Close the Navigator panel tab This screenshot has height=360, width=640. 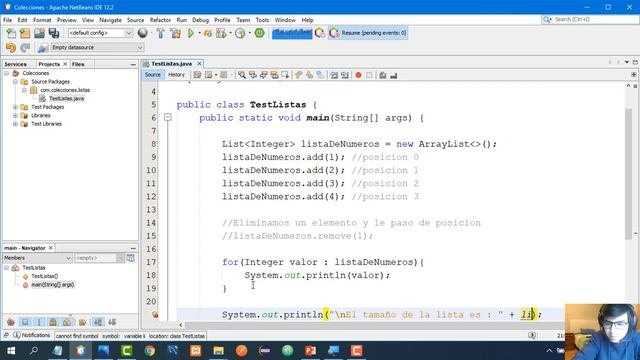[x=51, y=248]
